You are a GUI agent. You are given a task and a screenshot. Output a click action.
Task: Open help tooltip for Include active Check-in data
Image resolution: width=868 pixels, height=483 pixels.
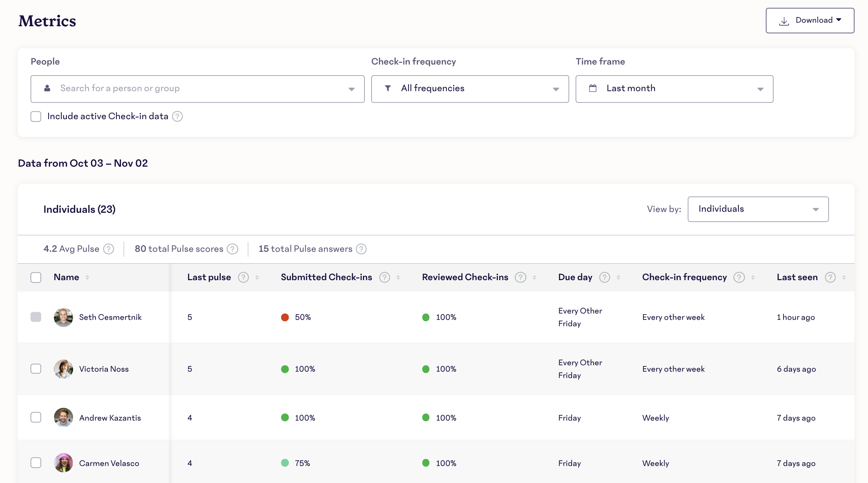coord(177,116)
